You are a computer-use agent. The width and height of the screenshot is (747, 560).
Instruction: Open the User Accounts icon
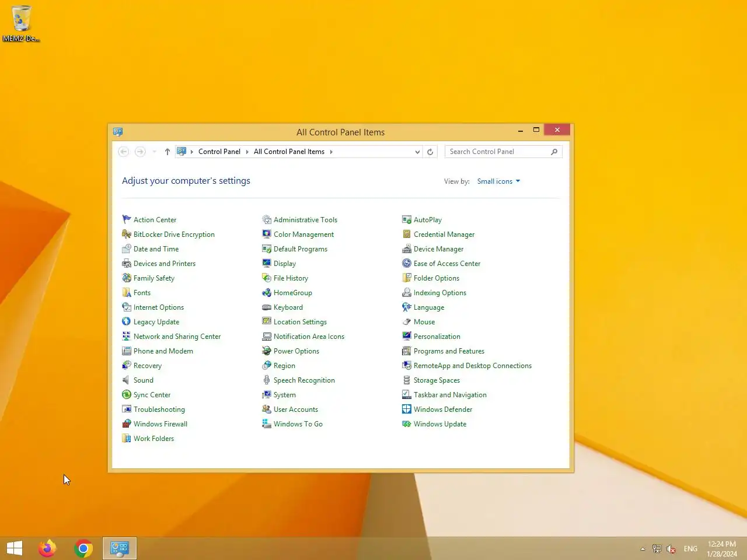coord(267,409)
